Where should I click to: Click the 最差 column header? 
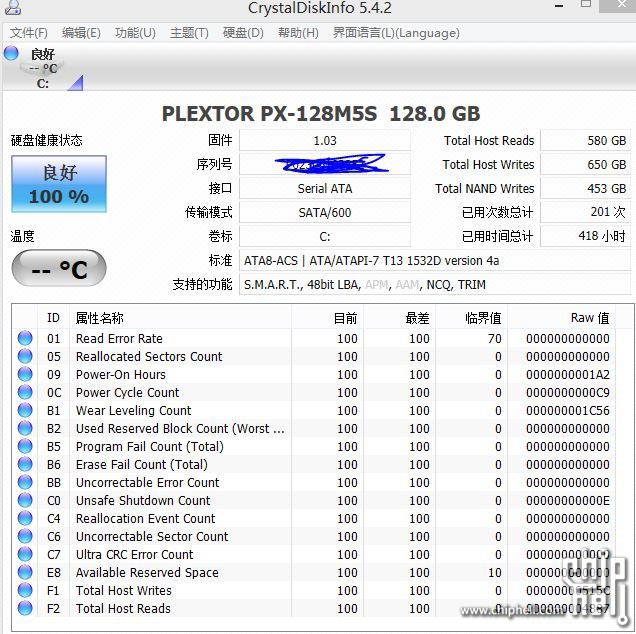pyautogui.click(x=400, y=318)
